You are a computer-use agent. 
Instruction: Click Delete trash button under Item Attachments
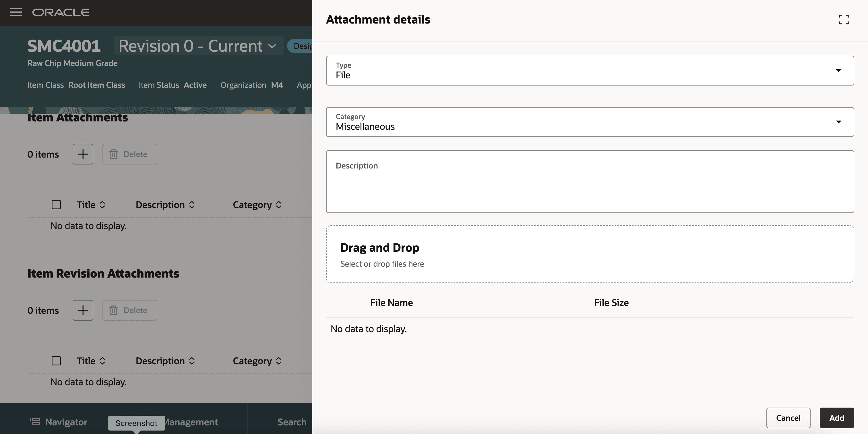tap(130, 154)
